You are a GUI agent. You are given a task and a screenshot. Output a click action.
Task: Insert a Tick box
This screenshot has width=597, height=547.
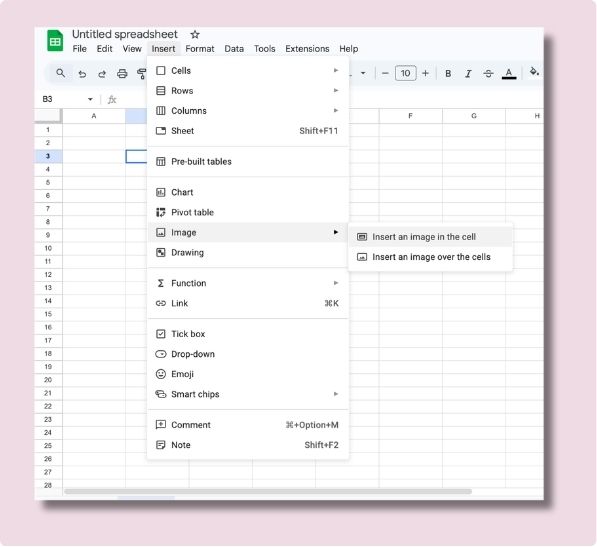[x=248, y=334]
